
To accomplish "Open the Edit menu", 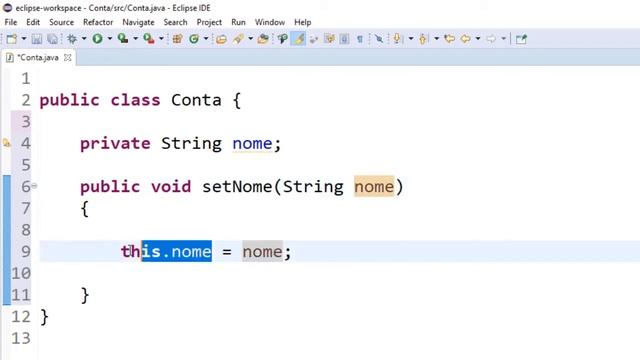I will pos(33,22).
